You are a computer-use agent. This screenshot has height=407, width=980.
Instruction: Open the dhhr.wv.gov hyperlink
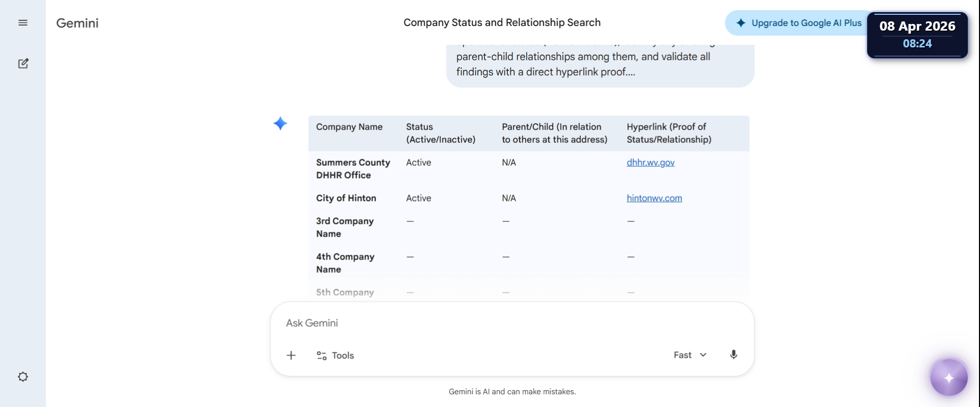click(x=650, y=163)
